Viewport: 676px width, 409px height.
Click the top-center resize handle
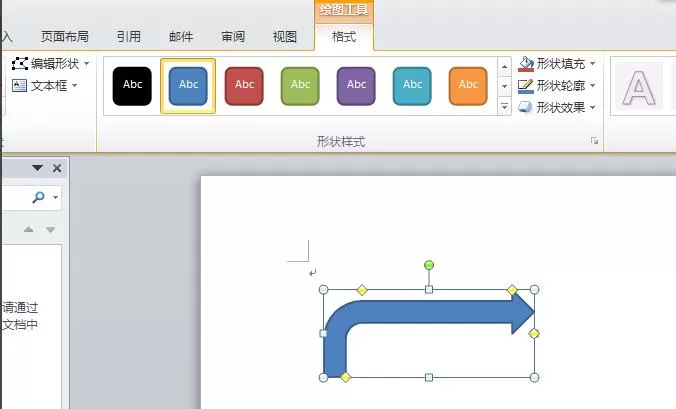coord(429,290)
